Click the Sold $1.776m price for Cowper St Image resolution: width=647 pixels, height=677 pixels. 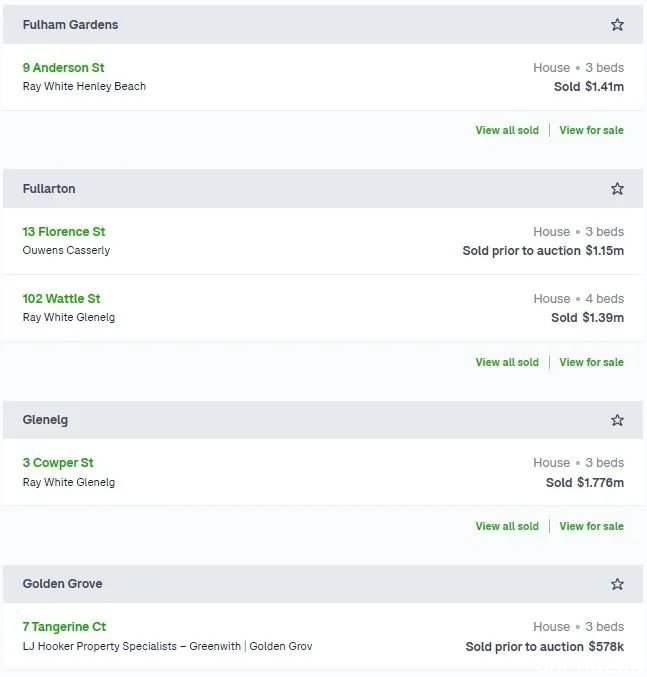pyautogui.click(x=585, y=483)
